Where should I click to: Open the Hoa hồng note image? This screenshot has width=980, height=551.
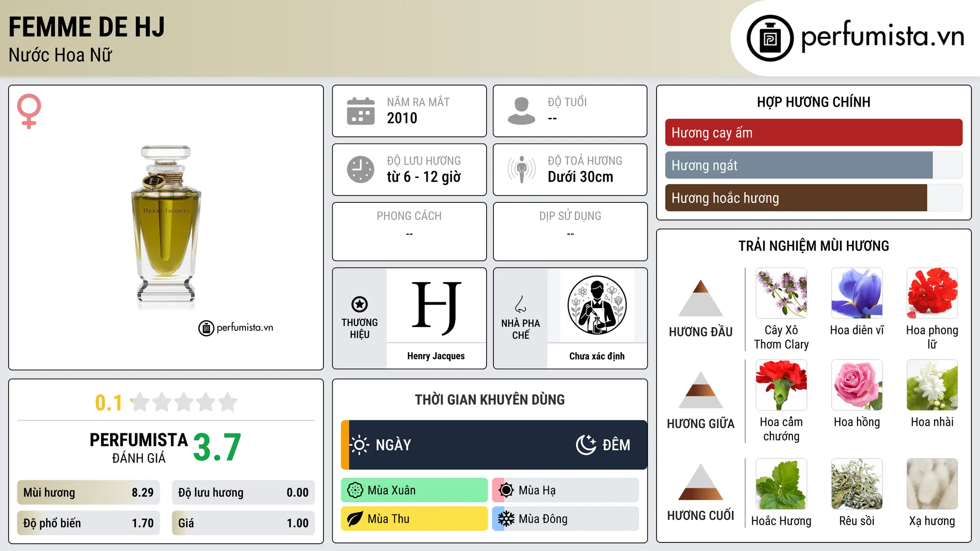857,385
